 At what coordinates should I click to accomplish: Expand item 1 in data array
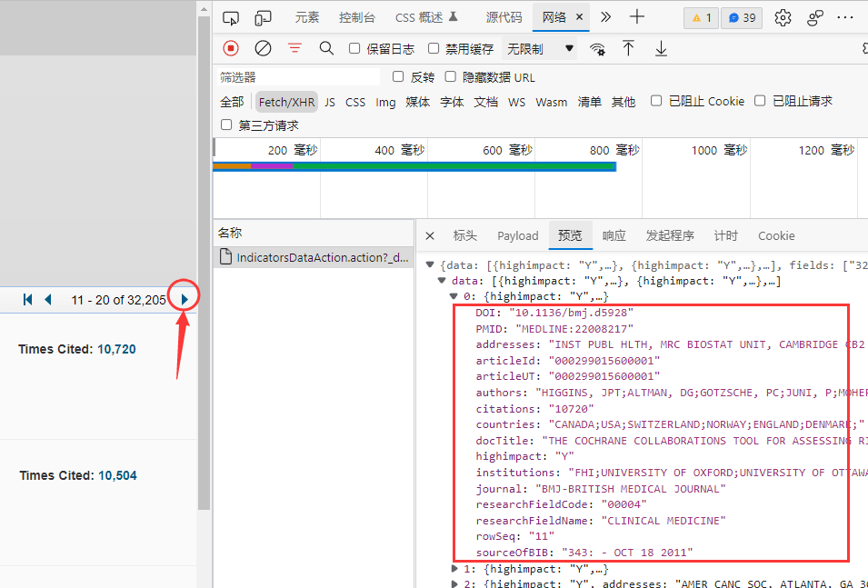click(x=454, y=569)
